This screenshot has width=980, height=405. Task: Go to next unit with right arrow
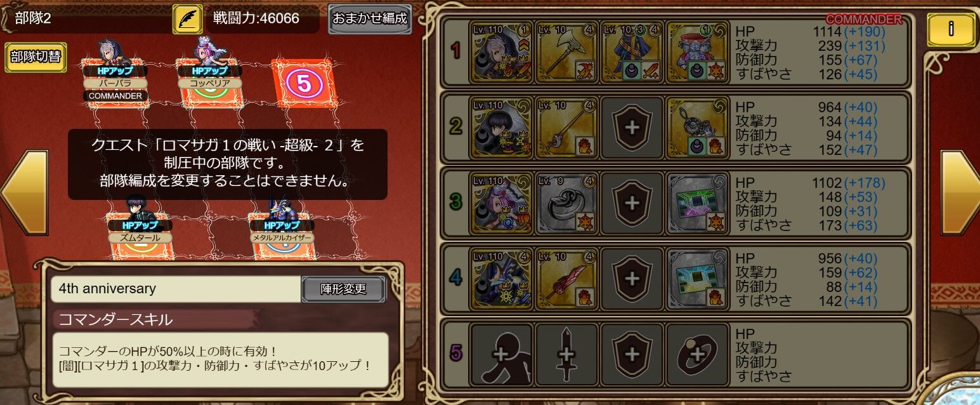pyautogui.click(x=960, y=191)
